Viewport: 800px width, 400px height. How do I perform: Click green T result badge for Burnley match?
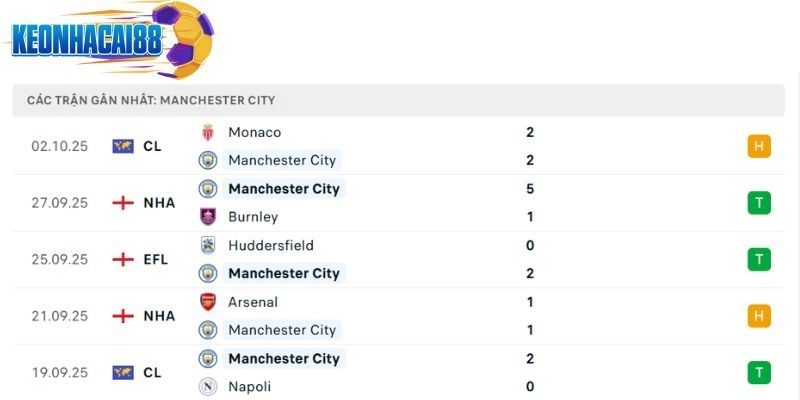[759, 203]
